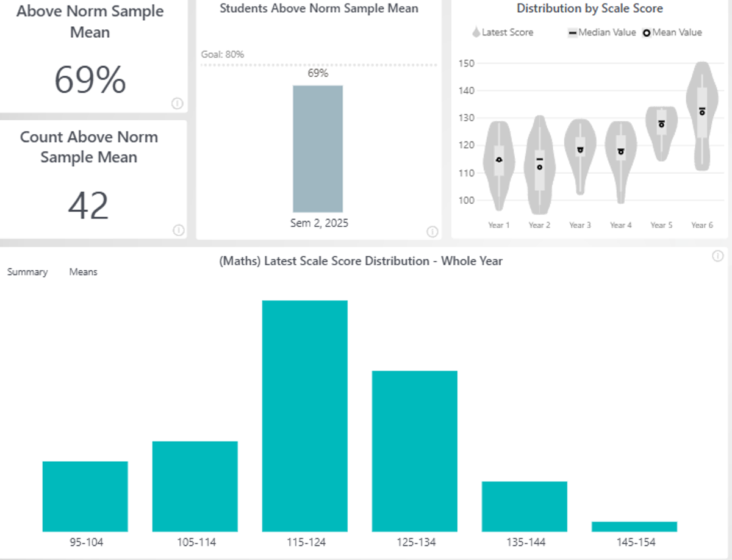Viewport: 732px width, 560px height.
Task: Click info icon on Count Above Norm card
Action: click(178, 230)
